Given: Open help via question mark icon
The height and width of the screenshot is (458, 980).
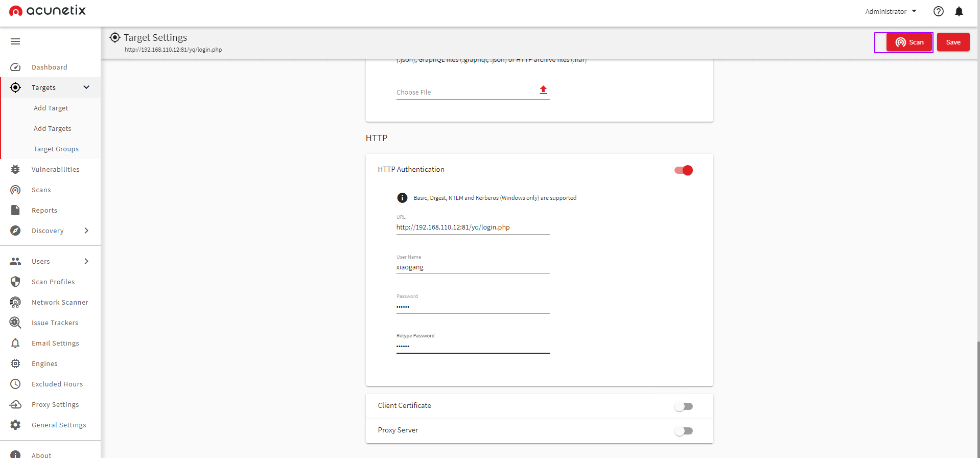Looking at the screenshot, I should pos(938,11).
